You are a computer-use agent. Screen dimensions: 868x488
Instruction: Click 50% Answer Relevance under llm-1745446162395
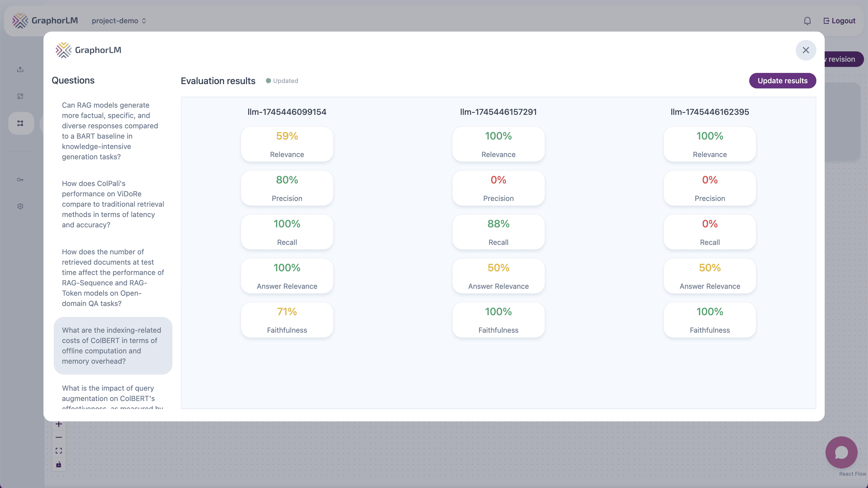tap(710, 276)
